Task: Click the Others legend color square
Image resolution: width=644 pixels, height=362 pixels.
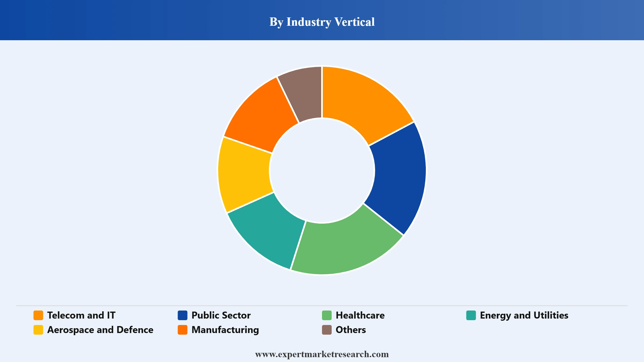Action: tap(327, 330)
